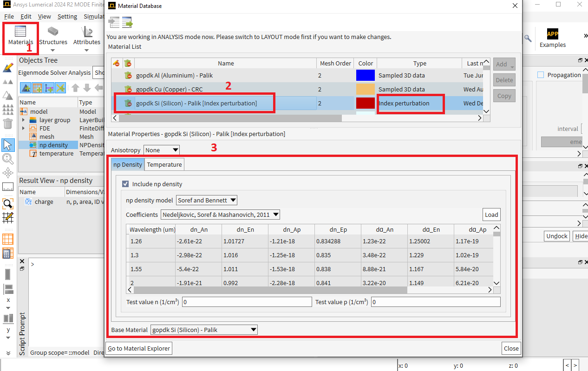Viewport: 588px width, 371px height.
Task: Click the Load button
Action: click(491, 215)
